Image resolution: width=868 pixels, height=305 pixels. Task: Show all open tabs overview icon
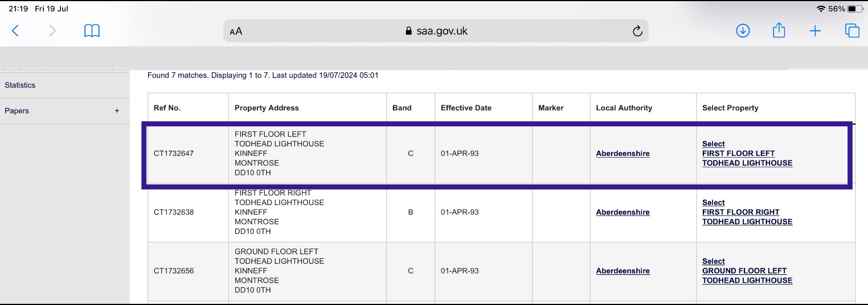coord(852,31)
